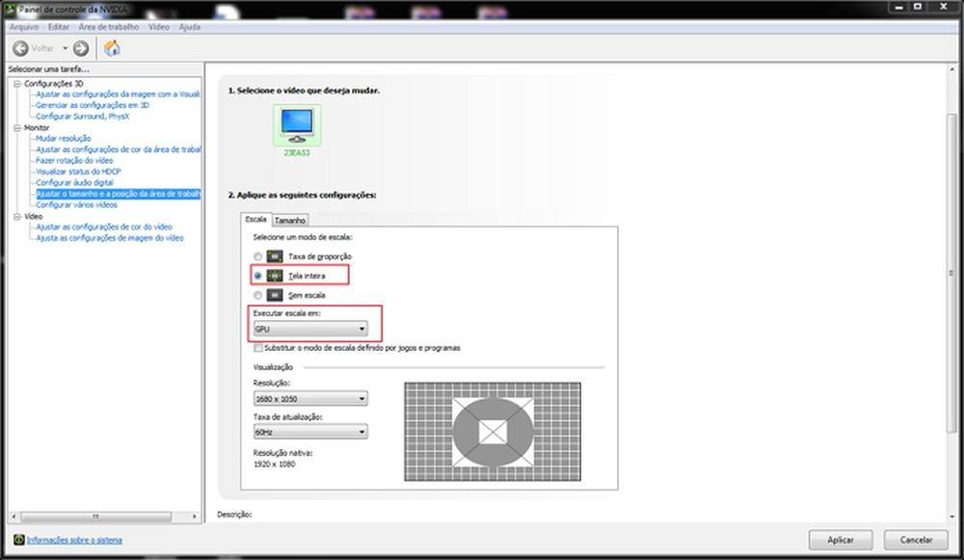Open the home page icon in toolbar
The image size is (964, 560).
tap(112, 48)
